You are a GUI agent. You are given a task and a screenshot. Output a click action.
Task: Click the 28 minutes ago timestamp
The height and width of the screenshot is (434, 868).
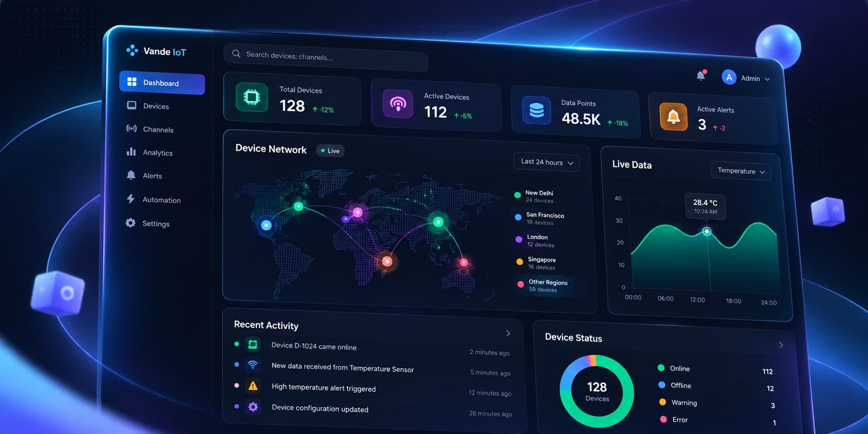pyautogui.click(x=491, y=413)
